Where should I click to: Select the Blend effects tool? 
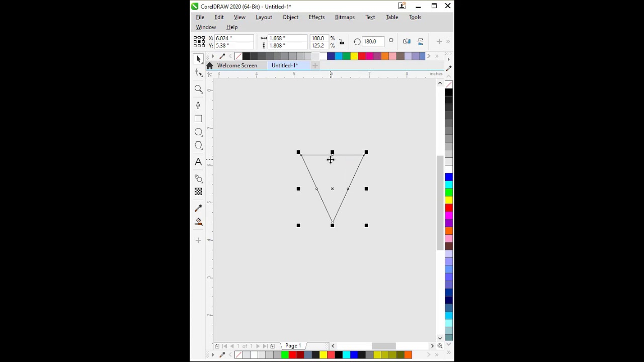pos(198,178)
